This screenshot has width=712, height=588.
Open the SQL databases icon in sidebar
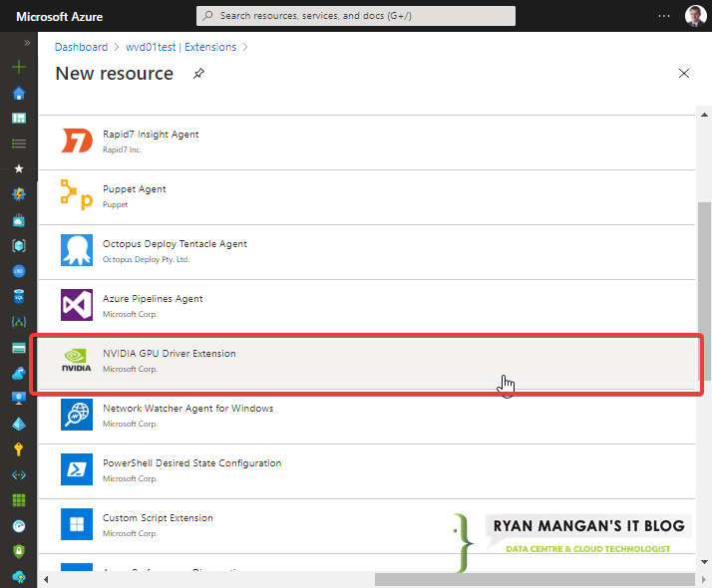pyautogui.click(x=19, y=296)
